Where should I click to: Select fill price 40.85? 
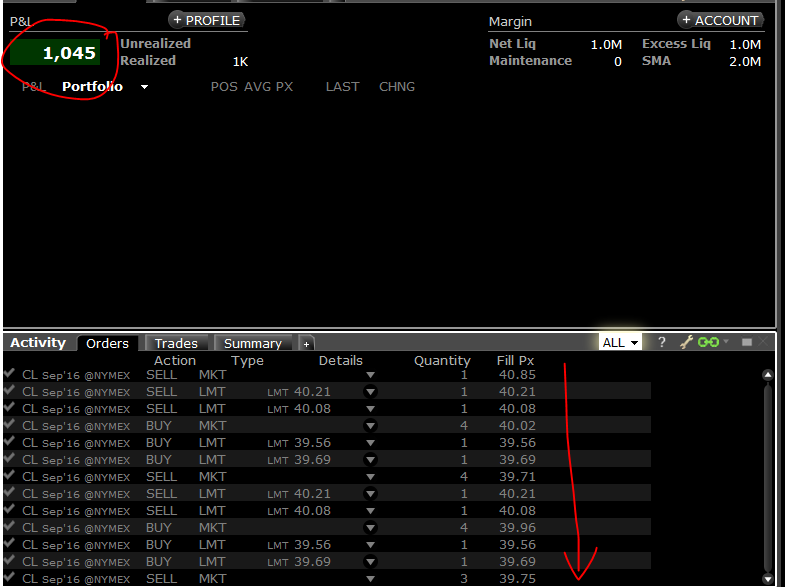point(517,374)
